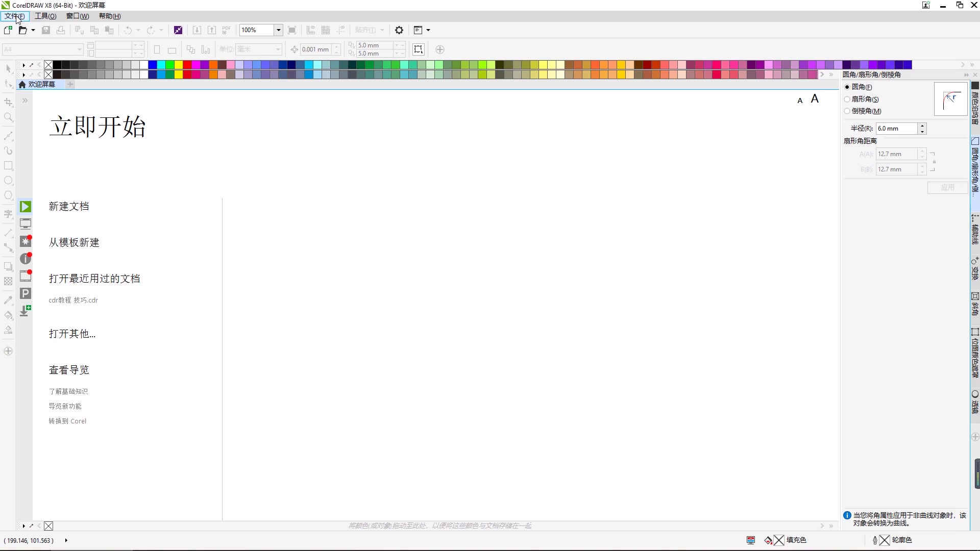This screenshot has height=551, width=980.
Task: Click the show rulers icon
Action: click(x=311, y=30)
